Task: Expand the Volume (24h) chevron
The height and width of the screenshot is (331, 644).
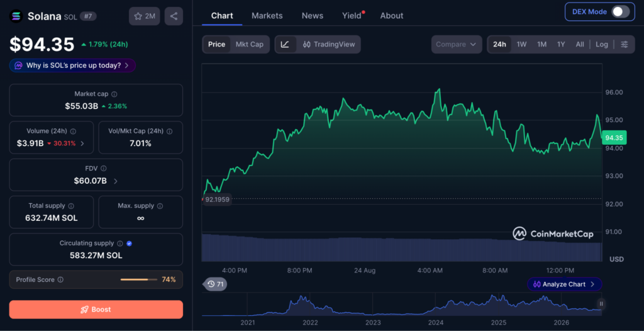Action: pyautogui.click(x=82, y=143)
